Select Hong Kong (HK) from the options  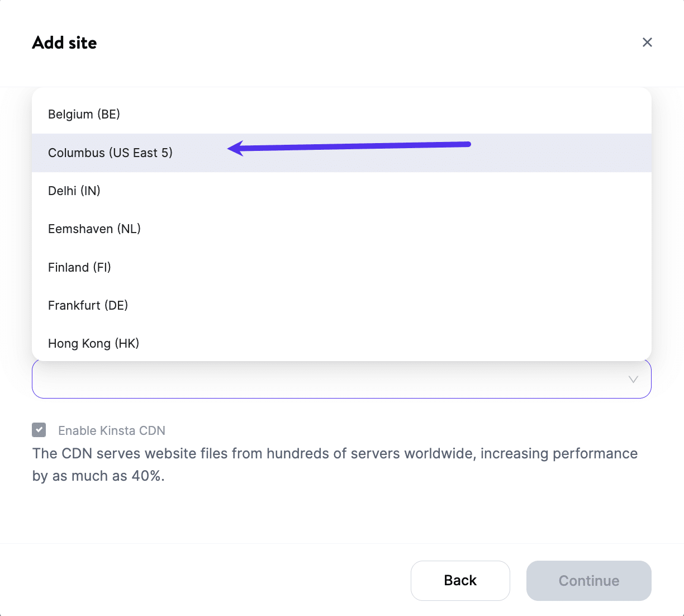coord(93,343)
